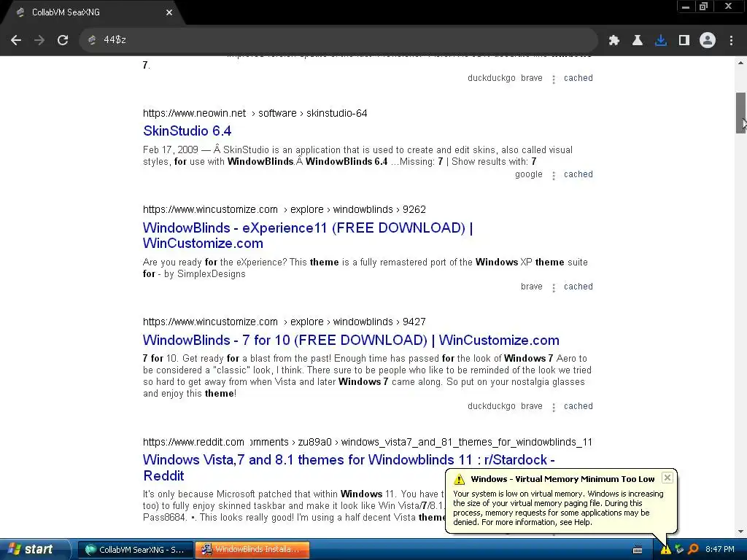Click the yellow warning tray icon
Image resolution: width=747 pixels, height=560 pixels.
click(x=665, y=550)
